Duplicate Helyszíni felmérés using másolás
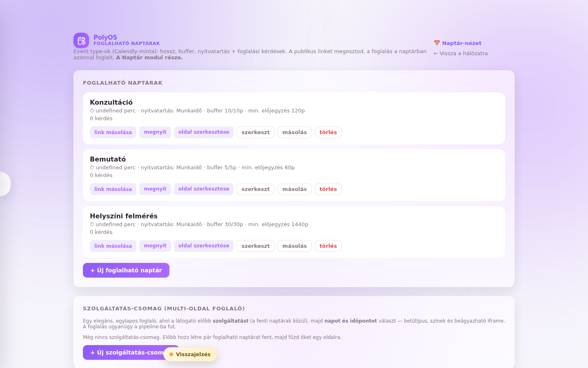The image size is (588, 368). [x=295, y=246]
